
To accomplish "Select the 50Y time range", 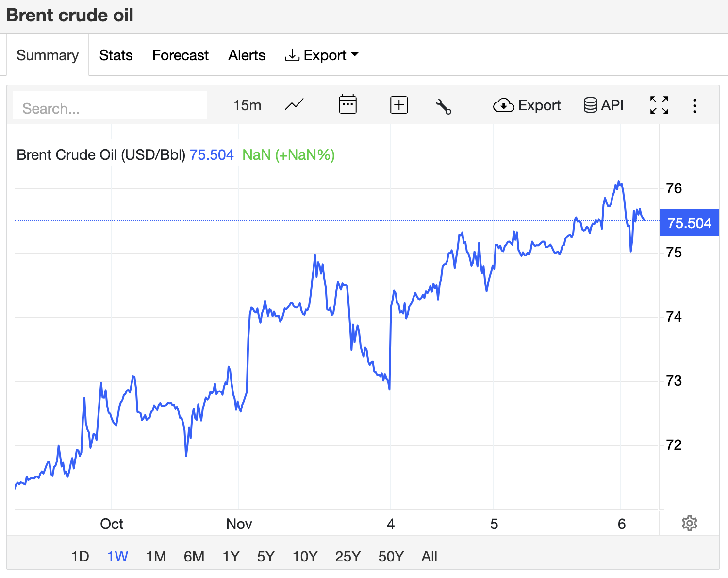I will [x=391, y=556].
